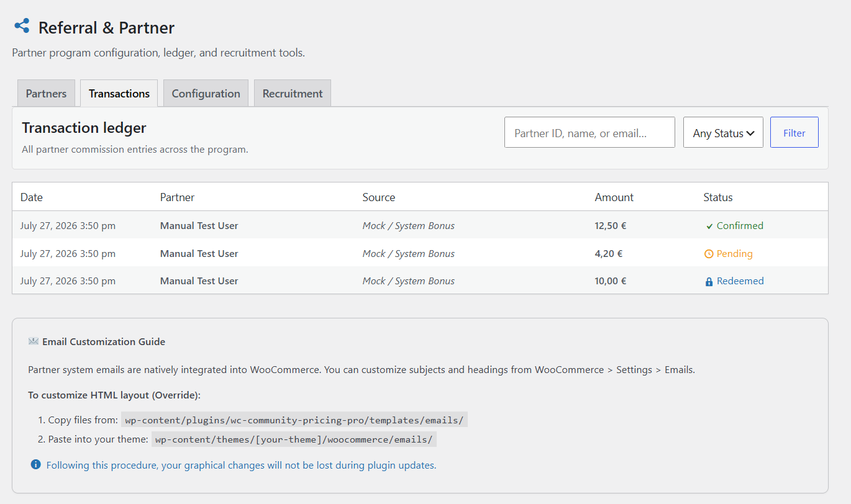851x504 pixels.
Task: Click the Amount column header
Action: click(614, 197)
